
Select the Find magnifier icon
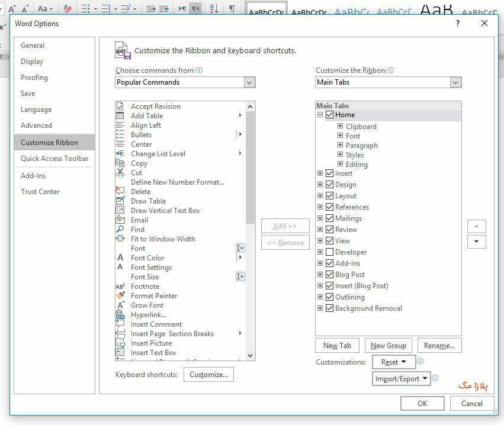(x=120, y=229)
